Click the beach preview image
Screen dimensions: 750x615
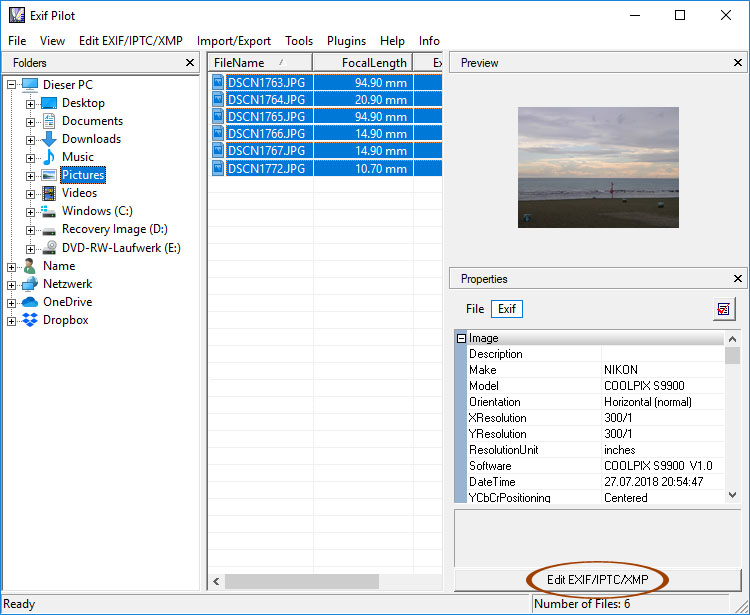click(598, 167)
